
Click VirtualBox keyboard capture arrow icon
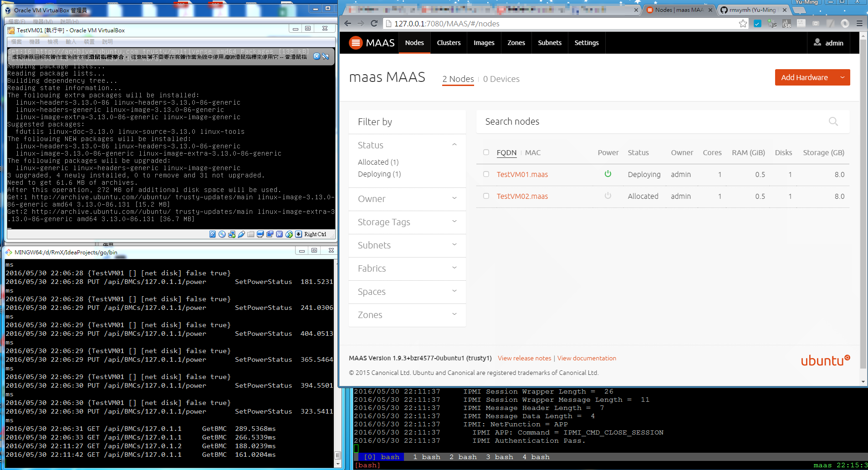click(298, 234)
